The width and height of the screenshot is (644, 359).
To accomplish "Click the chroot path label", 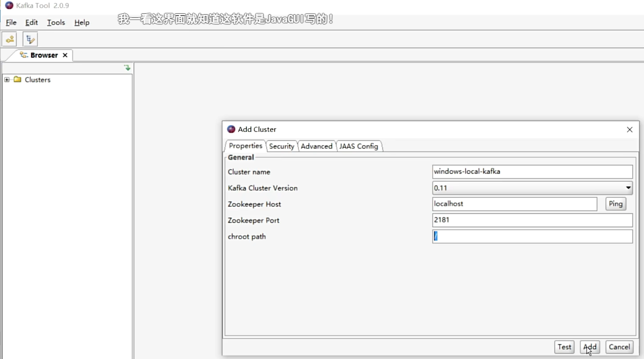I will [x=247, y=237].
